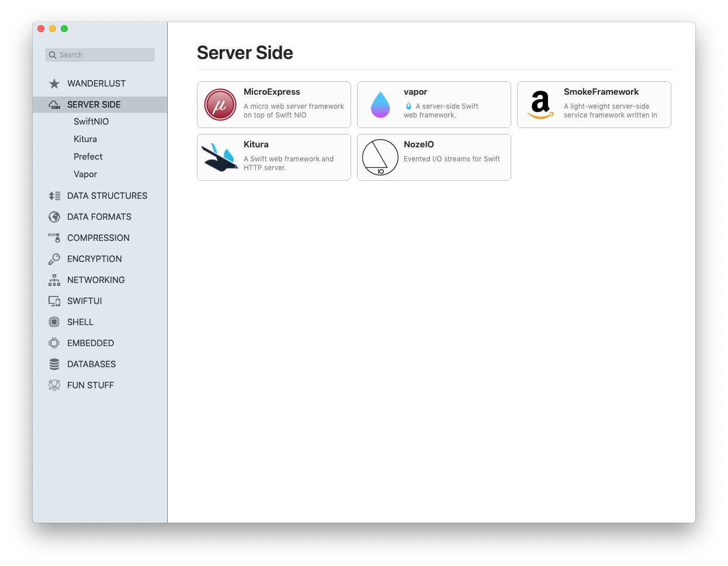This screenshot has width=728, height=566.
Task: Click the NozeIO circle logo
Action: coord(380,157)
